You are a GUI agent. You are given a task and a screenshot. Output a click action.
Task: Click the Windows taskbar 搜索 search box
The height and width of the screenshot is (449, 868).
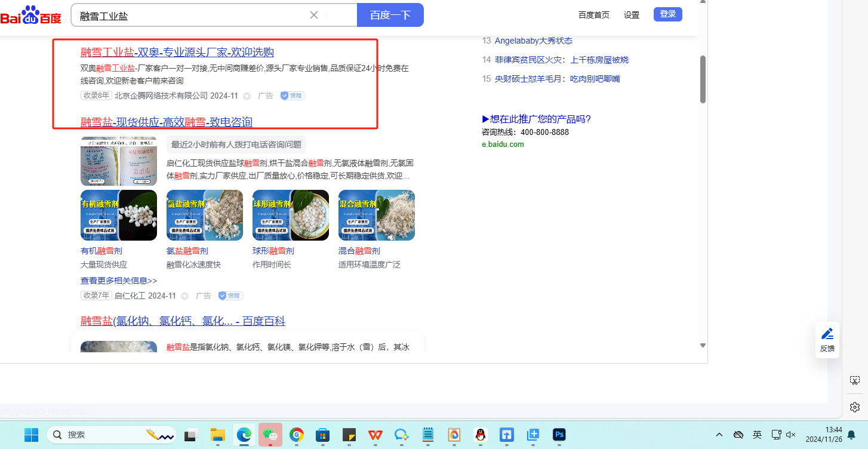click(x=112, y=435)
